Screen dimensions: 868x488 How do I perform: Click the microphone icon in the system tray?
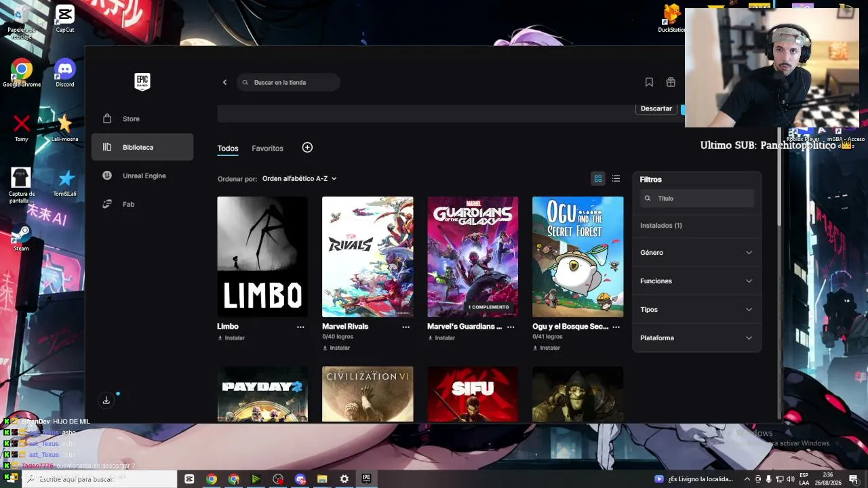tap(768, 479)
